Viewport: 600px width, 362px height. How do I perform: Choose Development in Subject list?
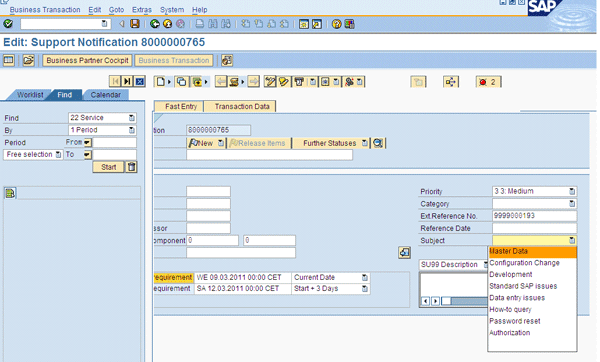pyautogui.click(x=532, y=274)
